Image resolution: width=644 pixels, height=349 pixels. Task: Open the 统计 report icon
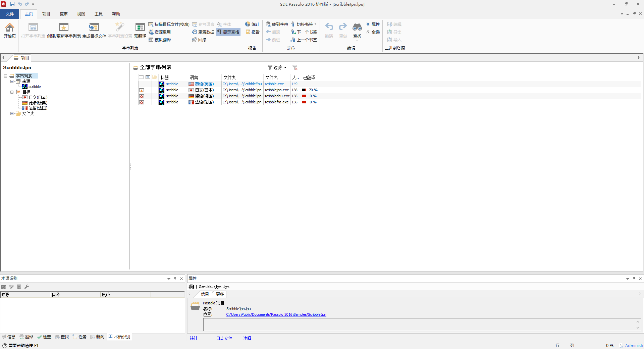click(x=252, y=24)
